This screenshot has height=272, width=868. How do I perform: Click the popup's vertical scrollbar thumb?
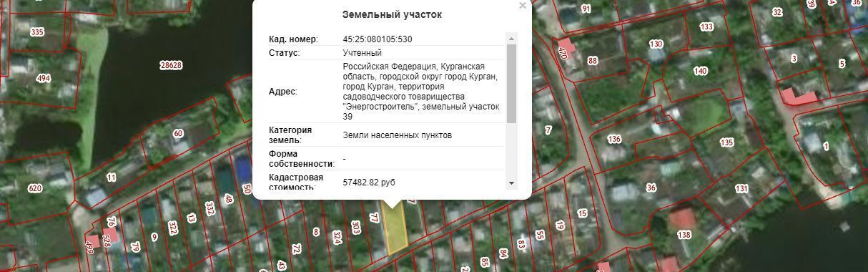[x=511, y=83]
